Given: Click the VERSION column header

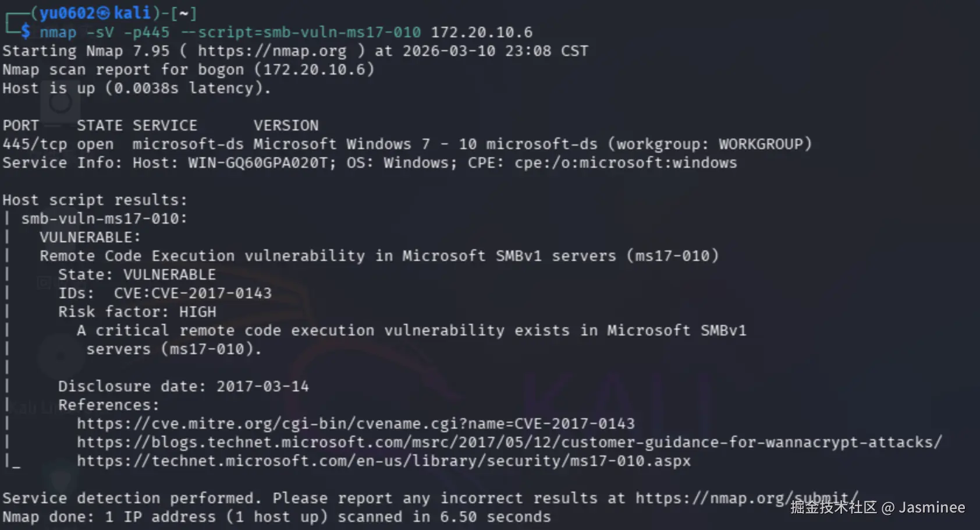Looking at the screenshot, I should [x=286, y=126].
